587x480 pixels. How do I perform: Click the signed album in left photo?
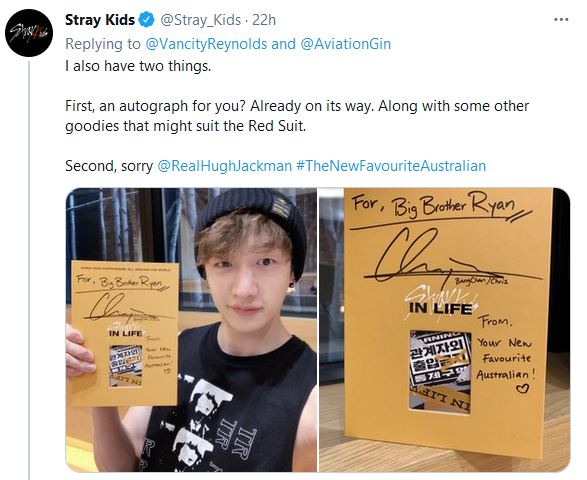click(124, 333)
